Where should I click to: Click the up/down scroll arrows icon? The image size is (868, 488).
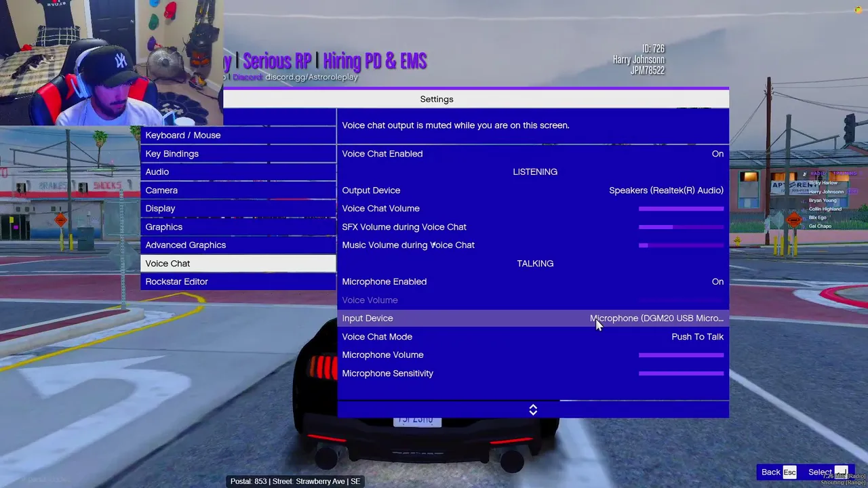tap(533, 410)
